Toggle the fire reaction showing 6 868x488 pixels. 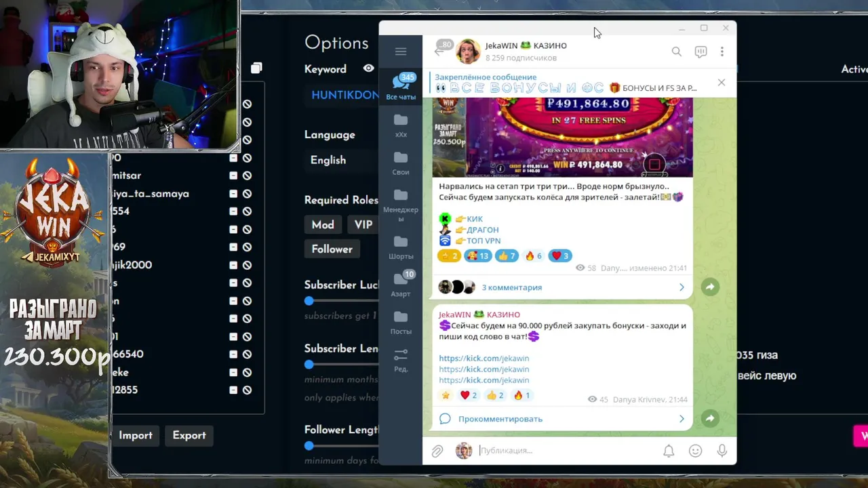534,256
